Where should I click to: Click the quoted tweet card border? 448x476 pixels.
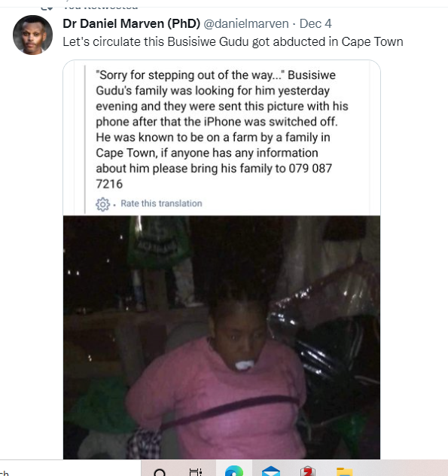point(221,260)
